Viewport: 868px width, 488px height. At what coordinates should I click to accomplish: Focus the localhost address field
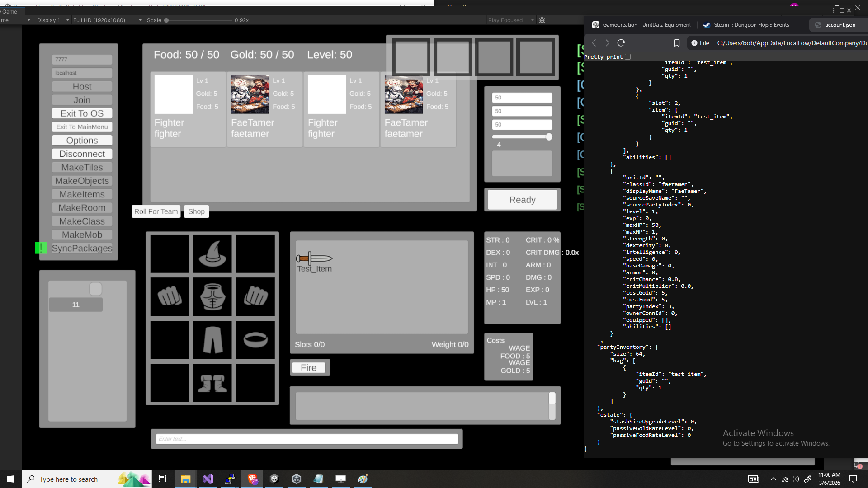[x=82, y=73]
